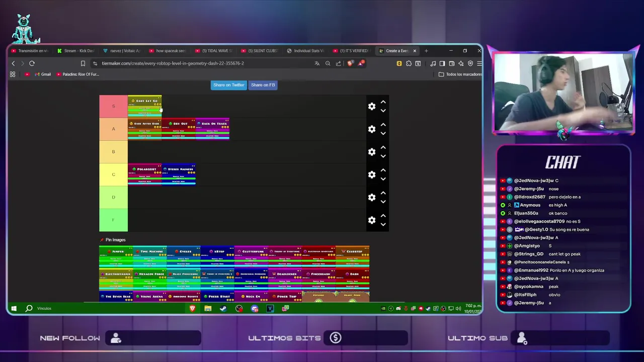Move S tier row down with arrow

(383, 111)
